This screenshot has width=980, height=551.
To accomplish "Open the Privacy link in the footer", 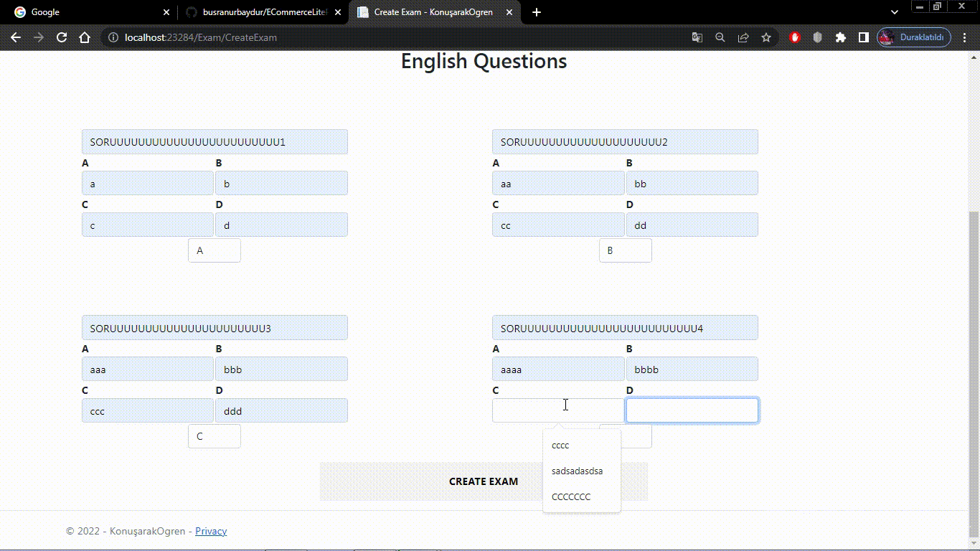I will click(x=211, y=531).
